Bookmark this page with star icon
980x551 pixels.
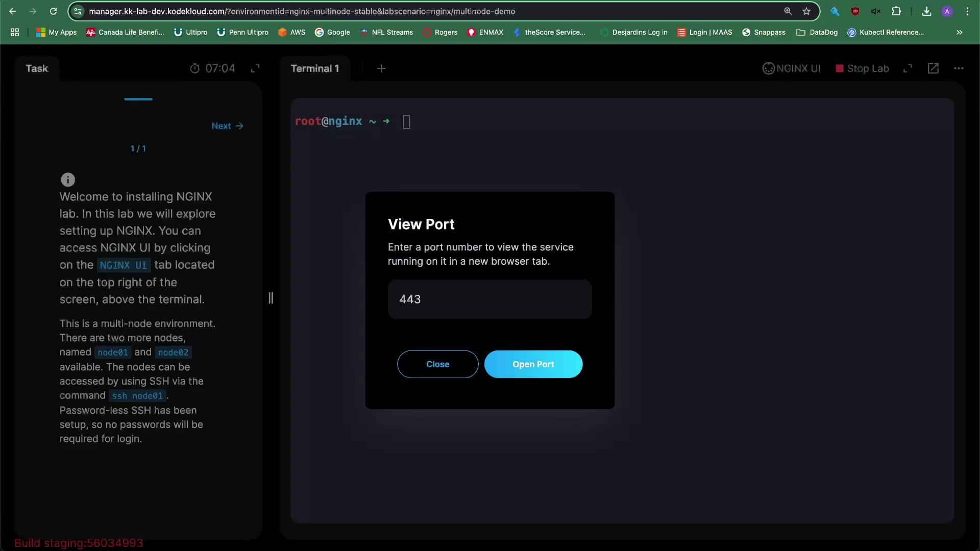(806, 11)
